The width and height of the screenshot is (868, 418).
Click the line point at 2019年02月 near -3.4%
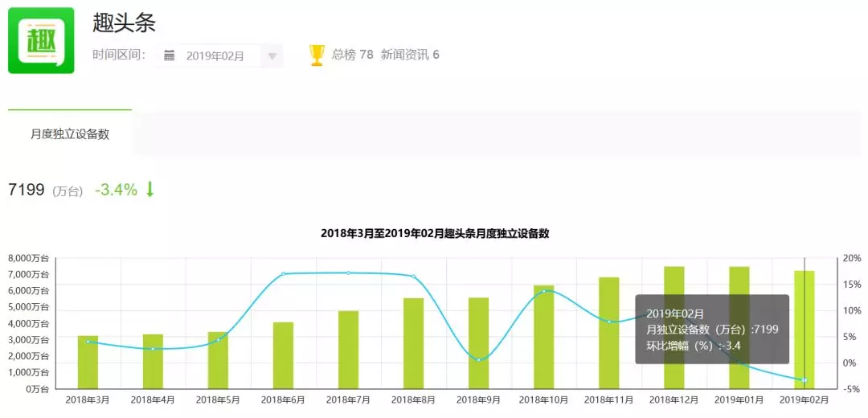coord(805,380)
